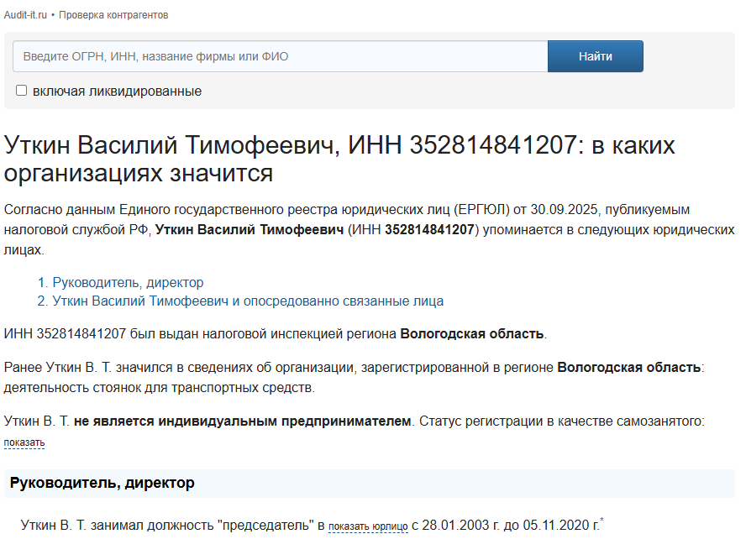Screen dimensions: 746x560
Task: Click the date 28.01.2003 in position line
Action: [x=454, y=526]
